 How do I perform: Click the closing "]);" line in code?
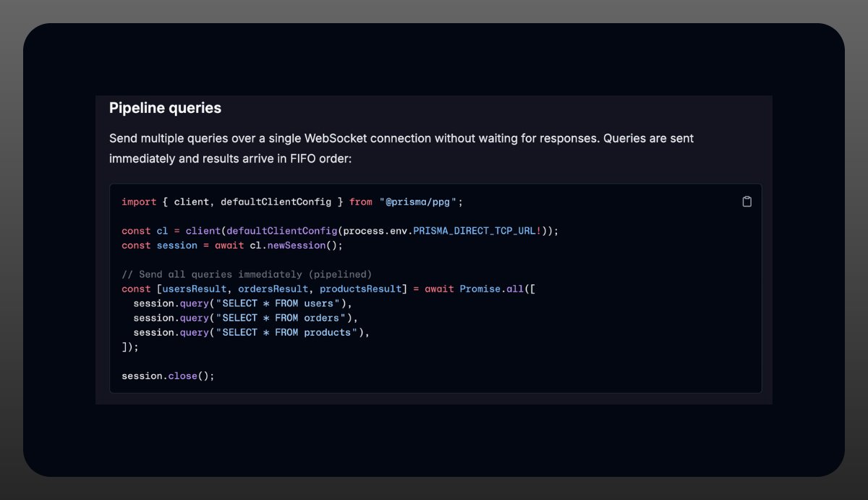(130, 347)
